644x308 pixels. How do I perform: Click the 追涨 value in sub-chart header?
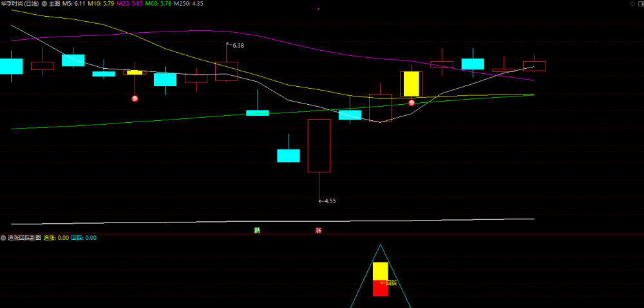pos(56,238)
